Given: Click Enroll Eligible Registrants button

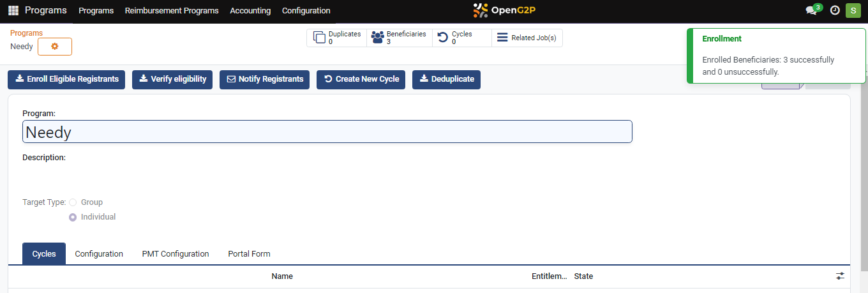Looking at the screenshot, I should pos(66,80).
